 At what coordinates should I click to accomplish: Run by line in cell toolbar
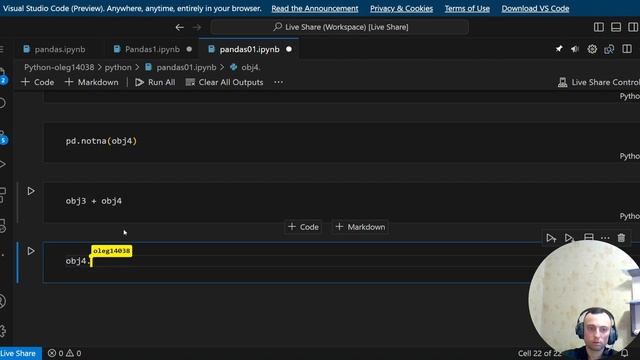click(551, 238)
